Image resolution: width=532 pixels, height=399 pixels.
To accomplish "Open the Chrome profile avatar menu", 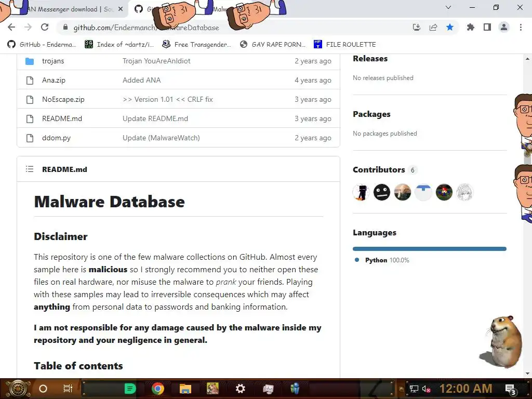I will [504, 27].
